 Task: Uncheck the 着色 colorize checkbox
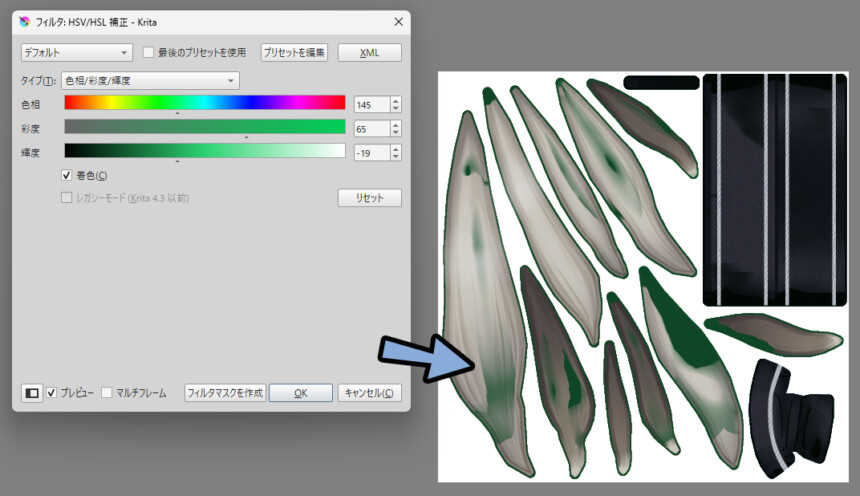tap(66, 175)
